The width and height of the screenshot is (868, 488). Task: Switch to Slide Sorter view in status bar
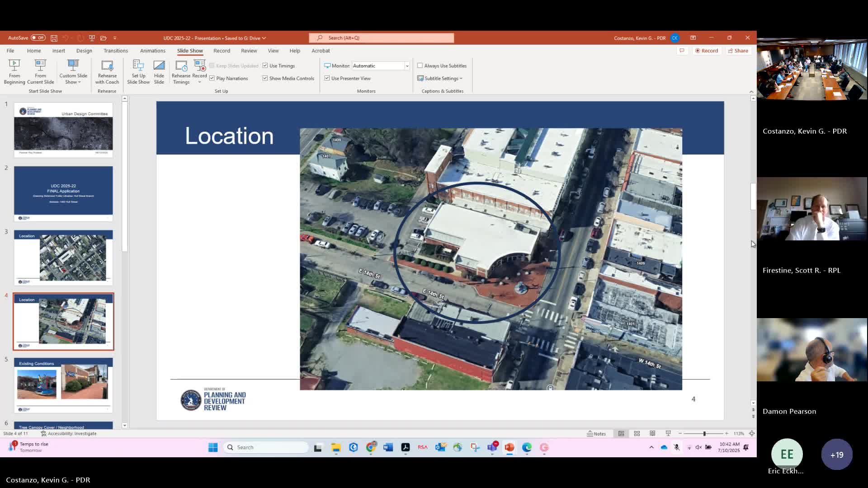coord(637,433)
